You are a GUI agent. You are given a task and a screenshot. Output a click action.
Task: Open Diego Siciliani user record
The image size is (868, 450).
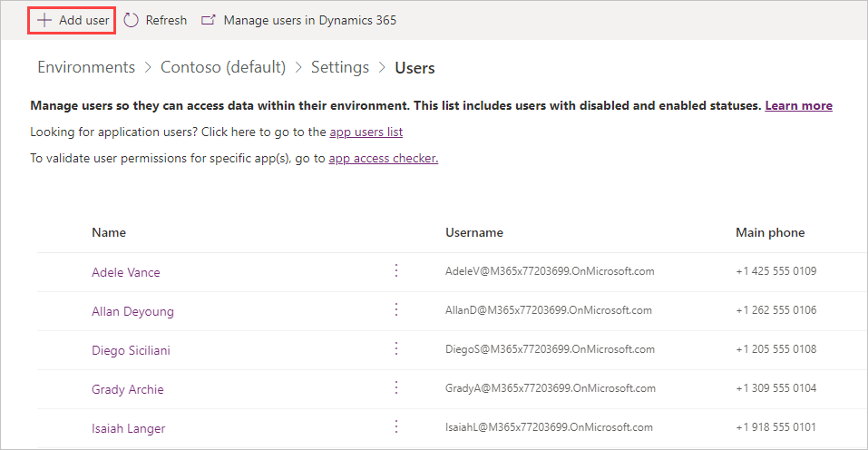pos(132,350)
